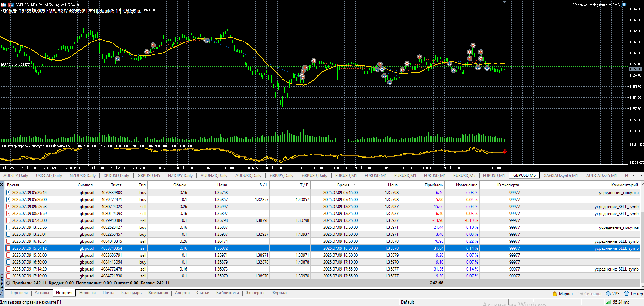This screenshot has height=306, width=644.
Task: Open the VPS cloud icon
Action: 609,294
